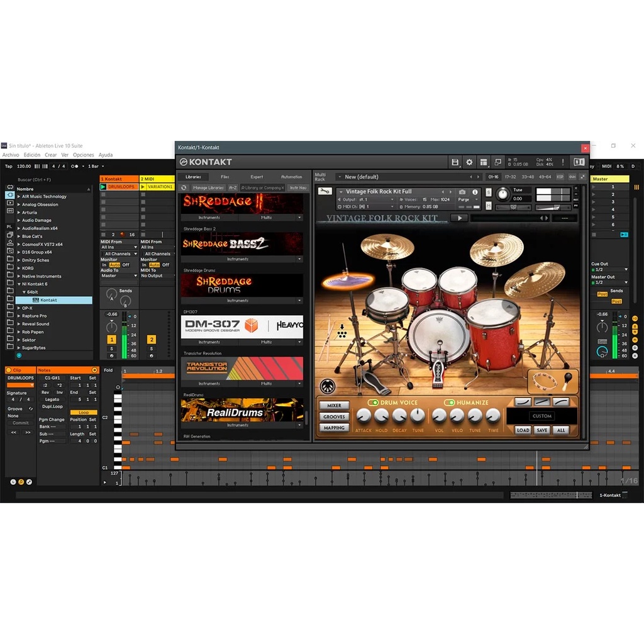644x644 pixels.
Task: Select the linear velocity curve icon
Action: tap(541, 402)
